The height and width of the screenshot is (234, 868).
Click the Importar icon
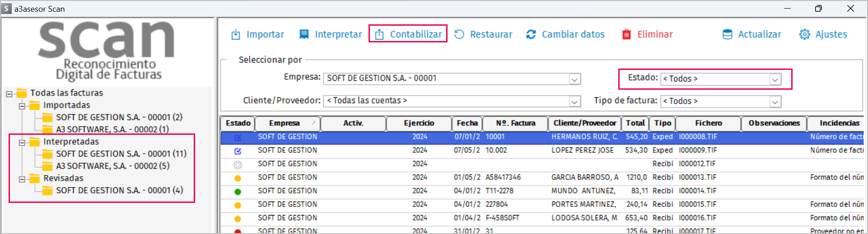tap(236, 35)
